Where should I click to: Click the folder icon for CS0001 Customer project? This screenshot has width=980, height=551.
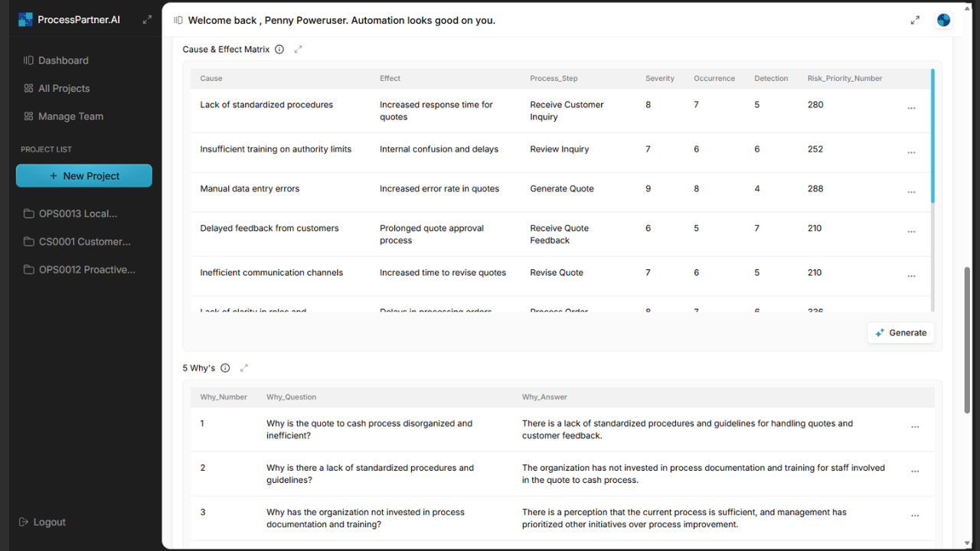(x=29, y=242)
